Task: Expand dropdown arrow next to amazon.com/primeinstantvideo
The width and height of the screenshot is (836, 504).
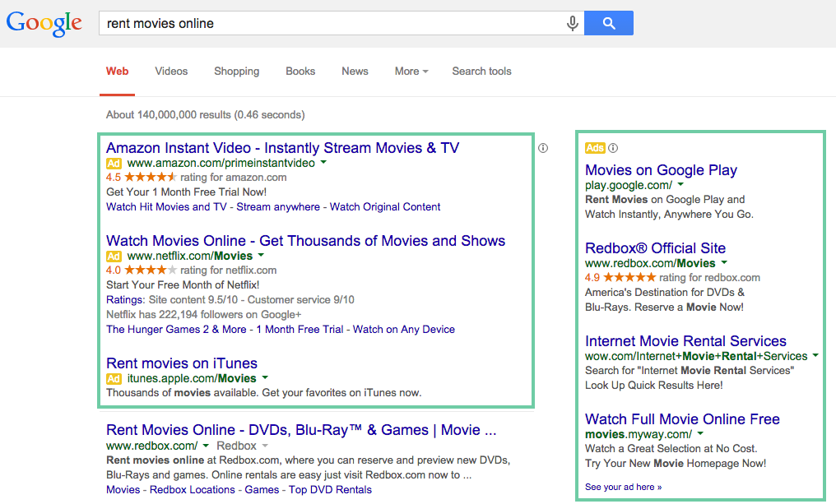Action: tap(323, 163)
